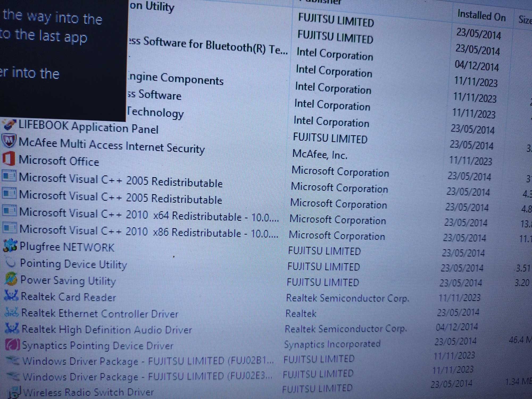Click the Realtek High Definition Audio icon
The image size is (532, 399).
coord(12,328)
